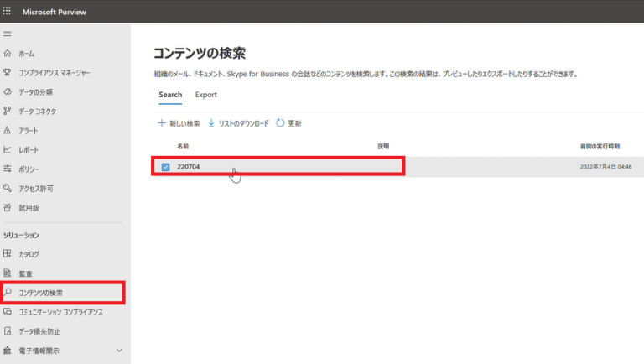This screenshot has width=644, height=364.
Task: Click the アラート warning triangle icon
Action: coord(8,130)
